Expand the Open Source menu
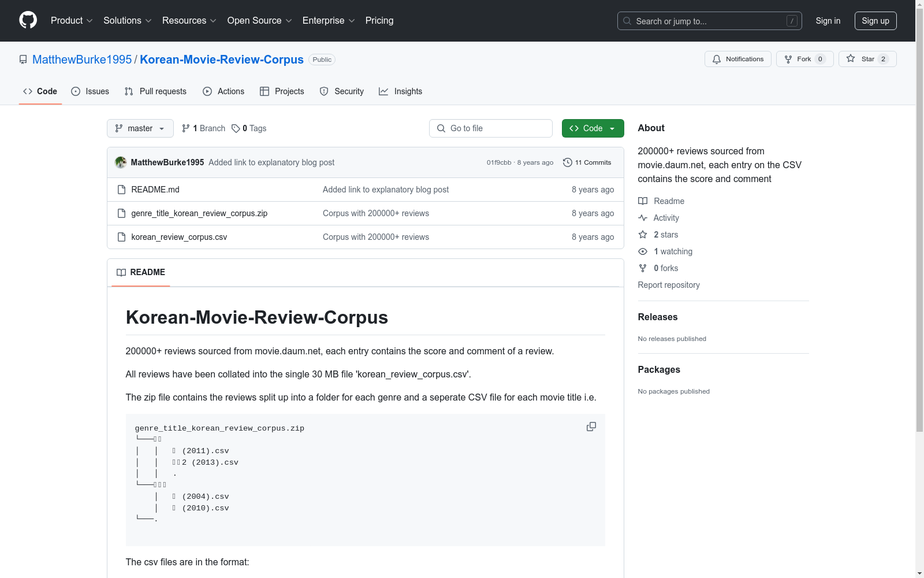Image resolution: width=924 pixels, height=578 pixels. (259, 20)
